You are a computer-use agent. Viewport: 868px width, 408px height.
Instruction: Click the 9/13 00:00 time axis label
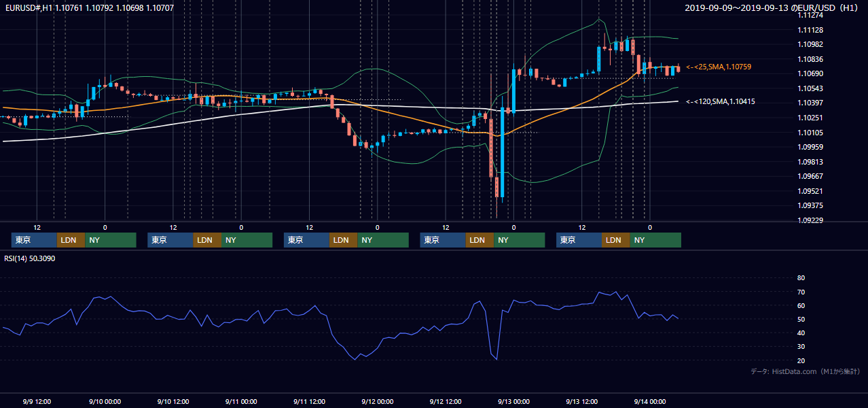click(x=513, y=401)
